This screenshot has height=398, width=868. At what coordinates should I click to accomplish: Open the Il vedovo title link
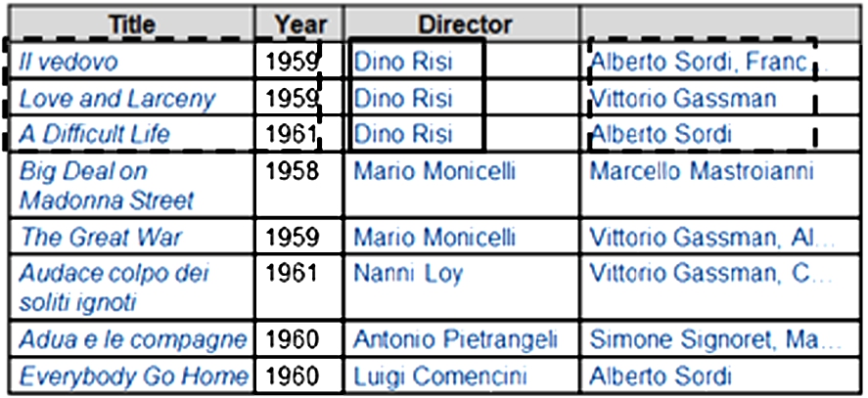[x=69, y=62]
